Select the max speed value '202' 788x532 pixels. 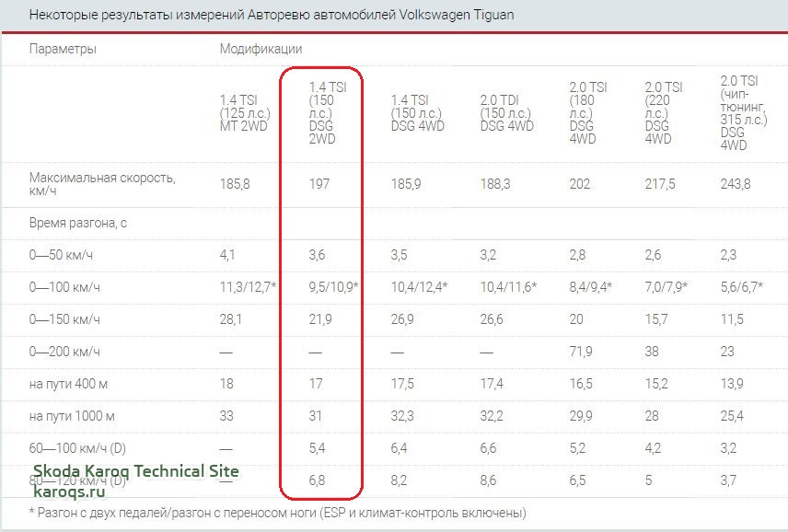(x=579, y=184)
